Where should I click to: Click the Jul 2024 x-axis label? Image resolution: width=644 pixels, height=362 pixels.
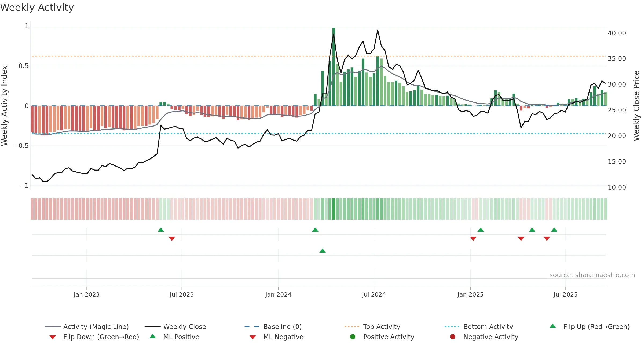pyautogui.click(x=374, y=295)
